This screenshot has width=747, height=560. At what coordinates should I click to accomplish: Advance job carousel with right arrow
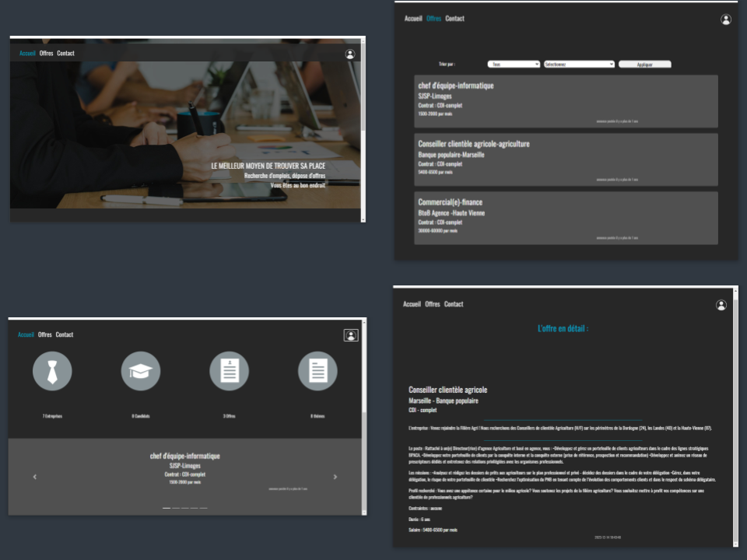[335, 477]
